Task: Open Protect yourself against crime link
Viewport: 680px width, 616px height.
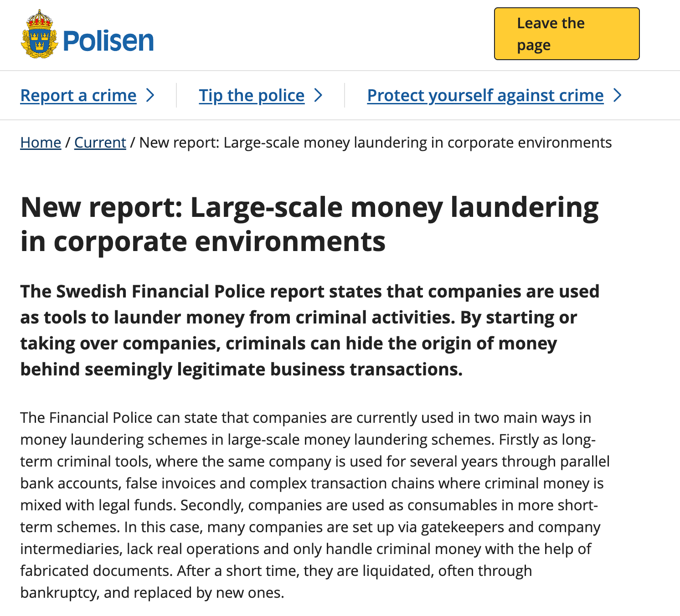Action: point(485,95)
